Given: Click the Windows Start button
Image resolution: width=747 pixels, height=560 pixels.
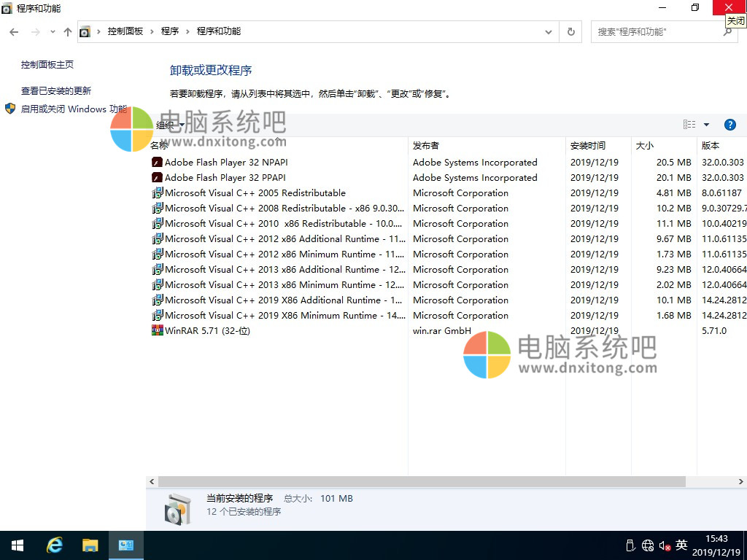Looking at the screenshot, I should coord(18,545).
